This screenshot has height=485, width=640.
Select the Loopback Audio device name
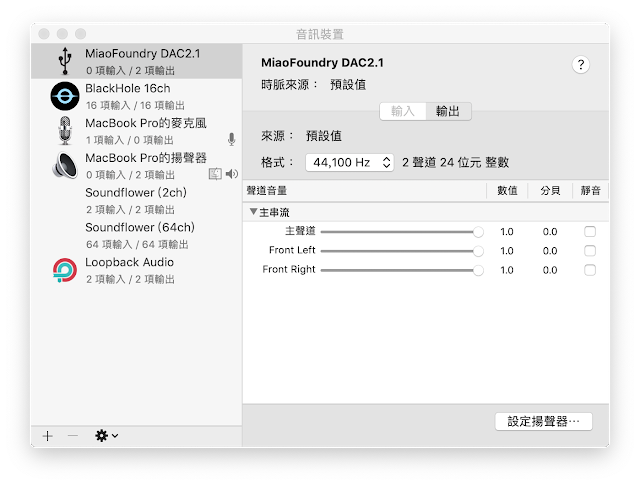pyautogui.click(x=129, y=262)
